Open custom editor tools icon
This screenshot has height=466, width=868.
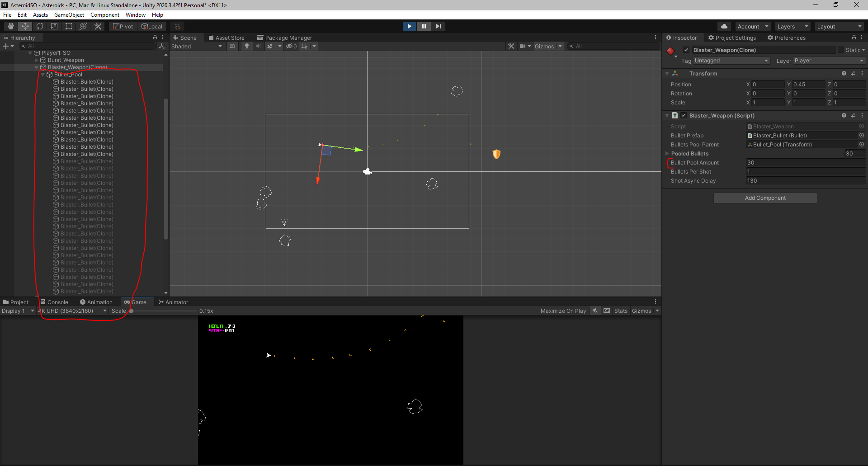click(x=98, y=26)
